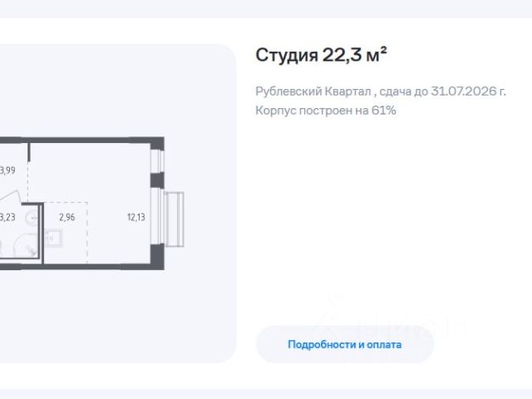The height and width of the screenshot is (399, 532).
Task: Click the 3,99 hallway area label
Action: click(7, 170)
